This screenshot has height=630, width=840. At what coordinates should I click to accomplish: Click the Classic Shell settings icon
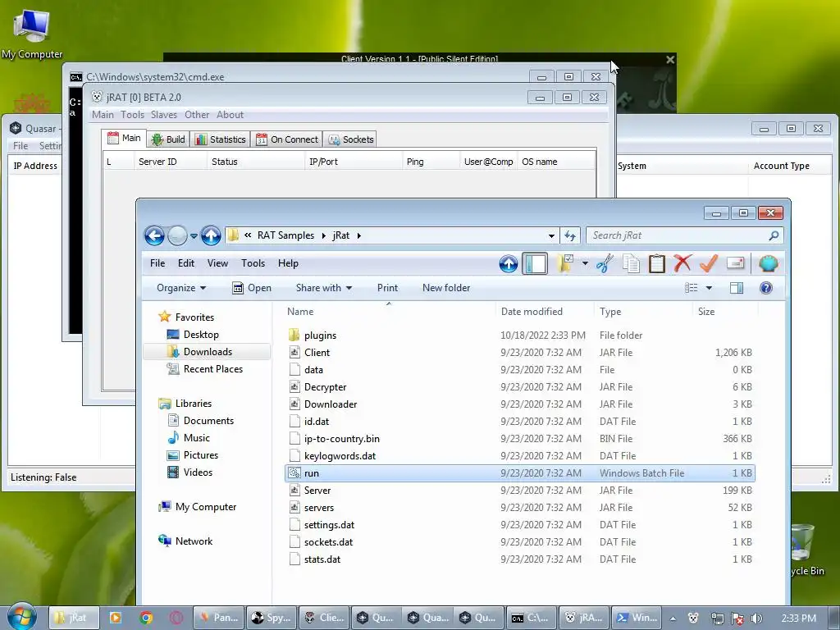point(768,263)
